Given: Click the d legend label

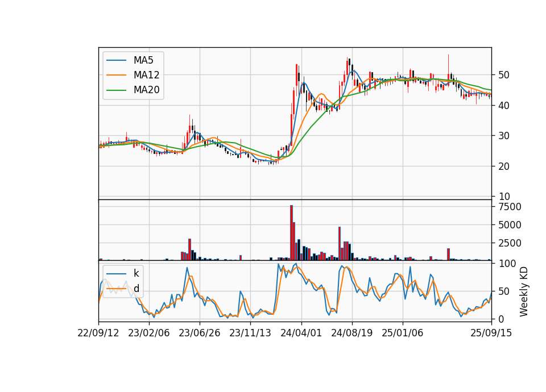Looking at the screenshot, I should pyautogui.click(x=136, y=289).
